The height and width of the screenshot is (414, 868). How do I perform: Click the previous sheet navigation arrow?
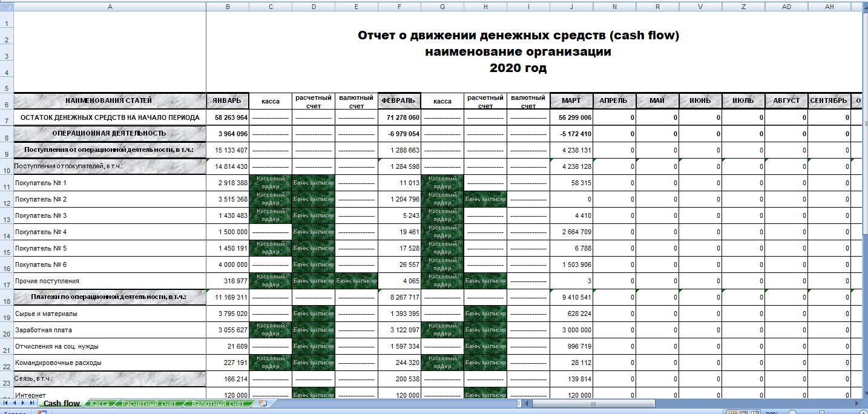coord(15,403)
